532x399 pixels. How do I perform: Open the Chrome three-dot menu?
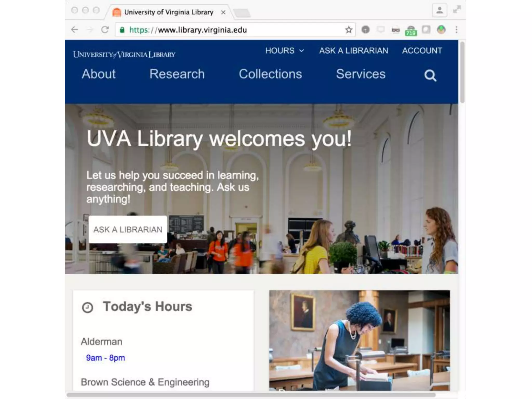pyautogui.click(x=456, y=30)
